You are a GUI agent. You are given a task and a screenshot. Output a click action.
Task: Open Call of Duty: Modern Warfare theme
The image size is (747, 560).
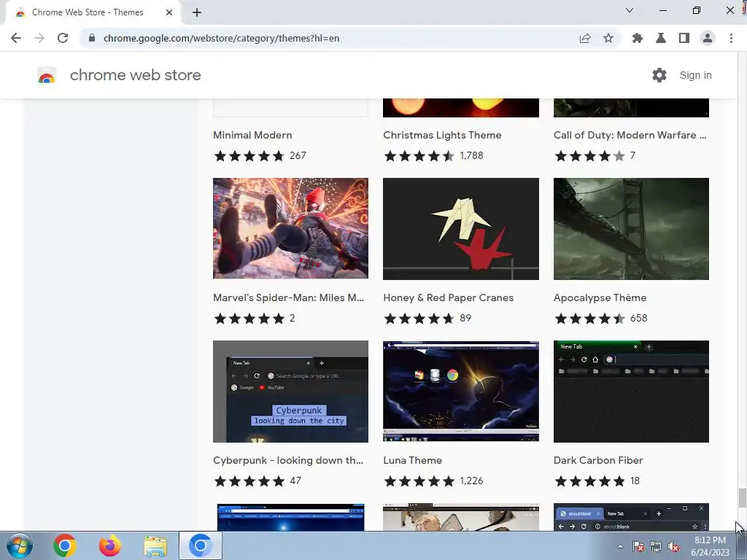(630, 135)
